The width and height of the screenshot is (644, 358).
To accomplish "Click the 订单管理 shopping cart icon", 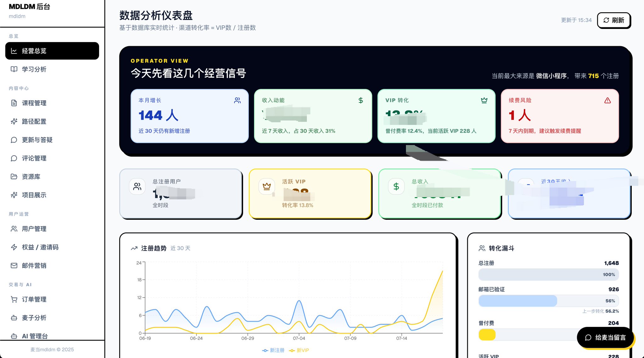I will (x=14, y=299).
